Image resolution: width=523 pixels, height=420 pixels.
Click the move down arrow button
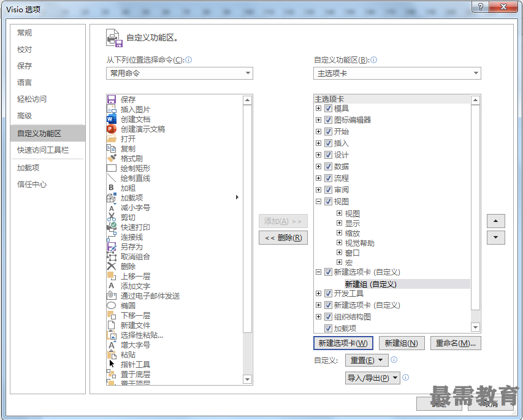[x=495, y=237]
